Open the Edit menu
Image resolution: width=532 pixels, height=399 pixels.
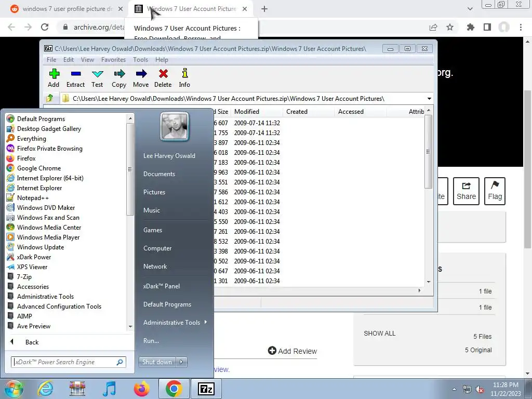[x=69, y=59]
